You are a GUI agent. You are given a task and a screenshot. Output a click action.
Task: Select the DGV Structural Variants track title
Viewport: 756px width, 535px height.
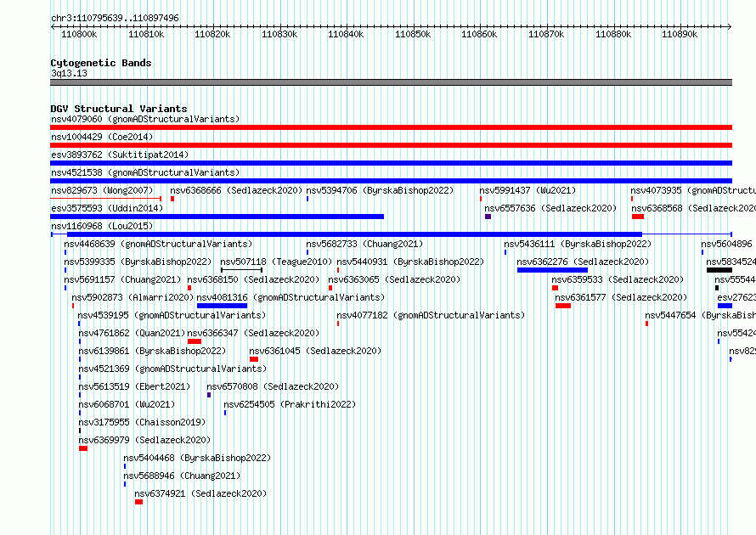[x=119, y=109]
